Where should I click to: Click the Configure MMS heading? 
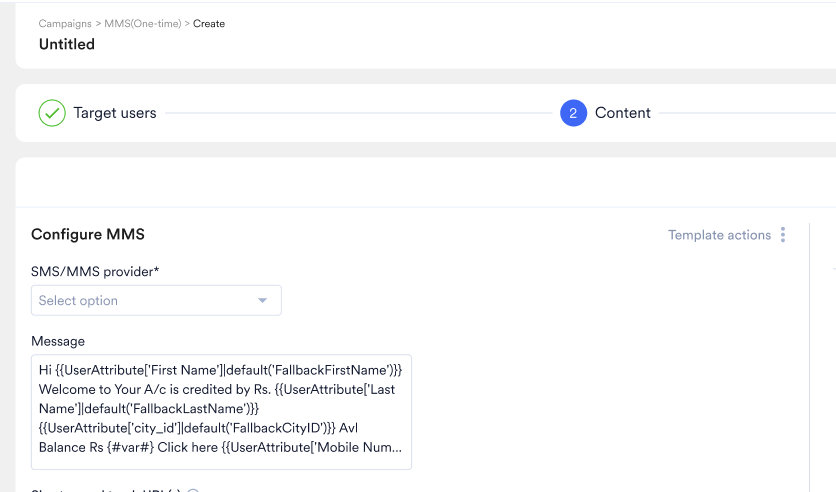(x=88, y=235)
